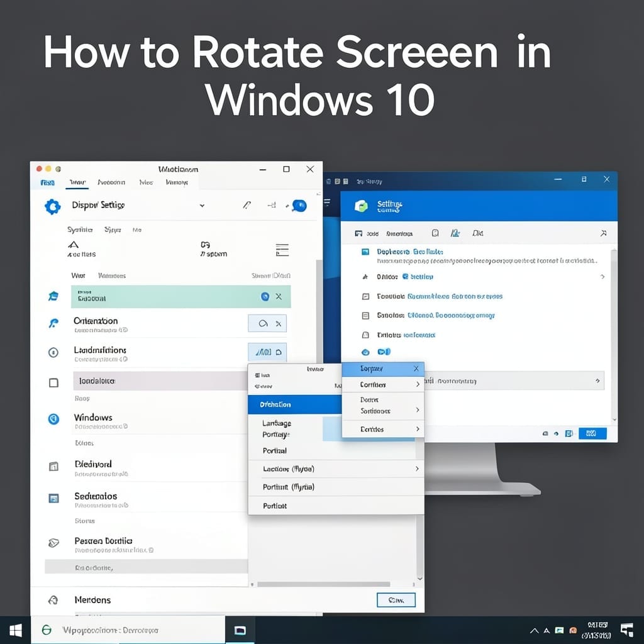This screenshot has width=644, height=644.
Task: Select the highlighted Orichation menu item
Action: (x=295, y=404)
